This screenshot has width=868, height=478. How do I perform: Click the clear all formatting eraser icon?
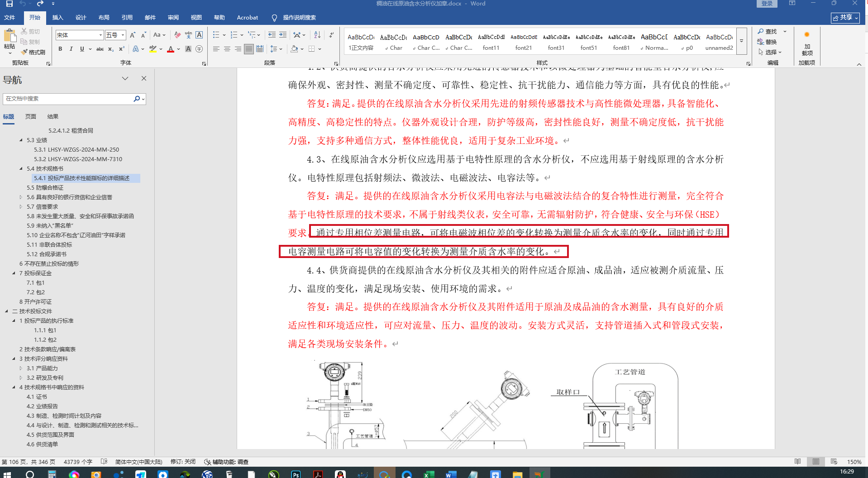(177, 35)
